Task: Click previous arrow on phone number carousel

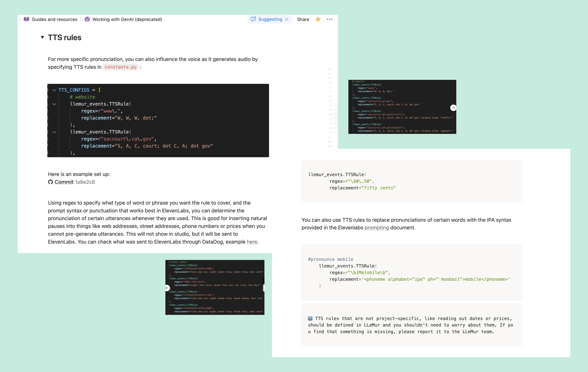Action: click(x=167, y=288)
